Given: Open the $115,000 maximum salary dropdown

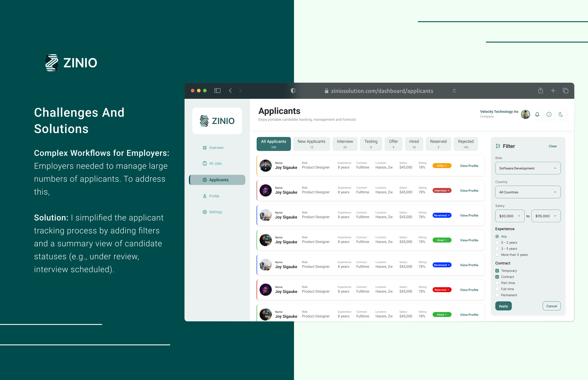Looking at the screenshot, I should [546, 216].
